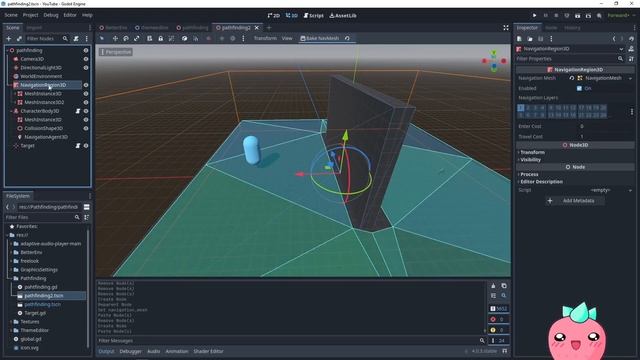Select the Move mode tool in the viewport toolbar

(x=115, y=38)
